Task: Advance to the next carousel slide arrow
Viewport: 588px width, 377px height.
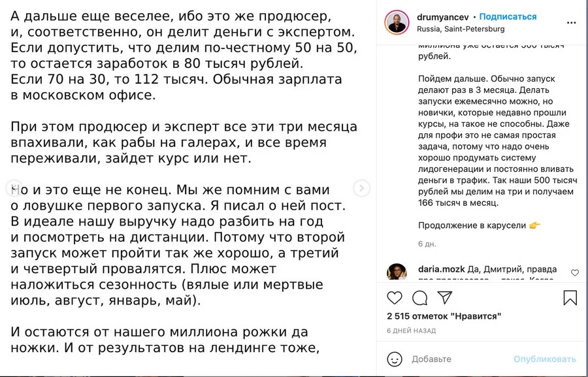Action: tap(363, 188)
